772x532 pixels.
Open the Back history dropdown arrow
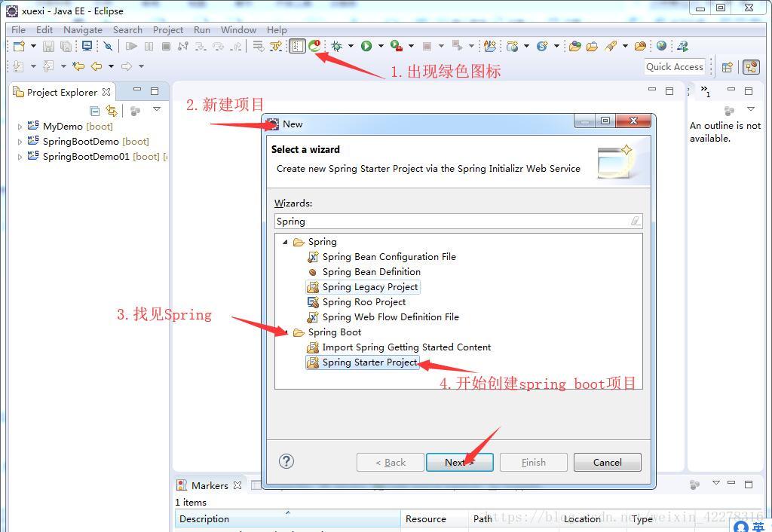(x=112, y=66)
